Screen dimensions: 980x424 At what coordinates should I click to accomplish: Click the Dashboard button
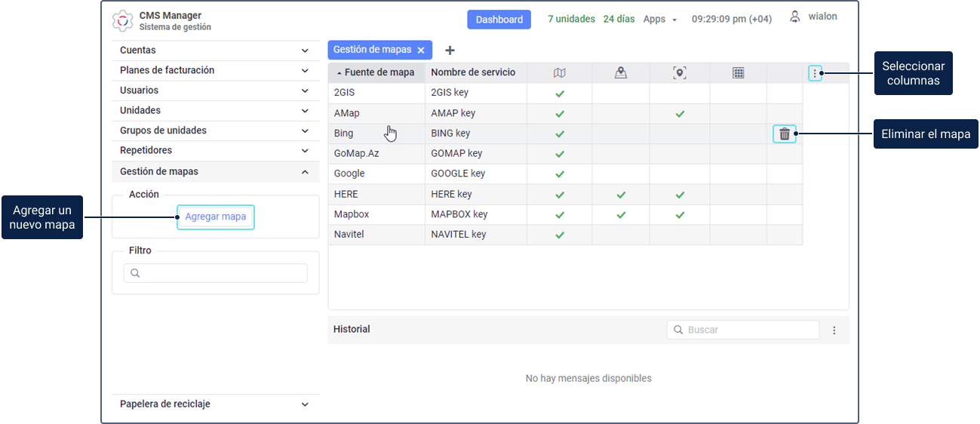click(x=499, y=20)
